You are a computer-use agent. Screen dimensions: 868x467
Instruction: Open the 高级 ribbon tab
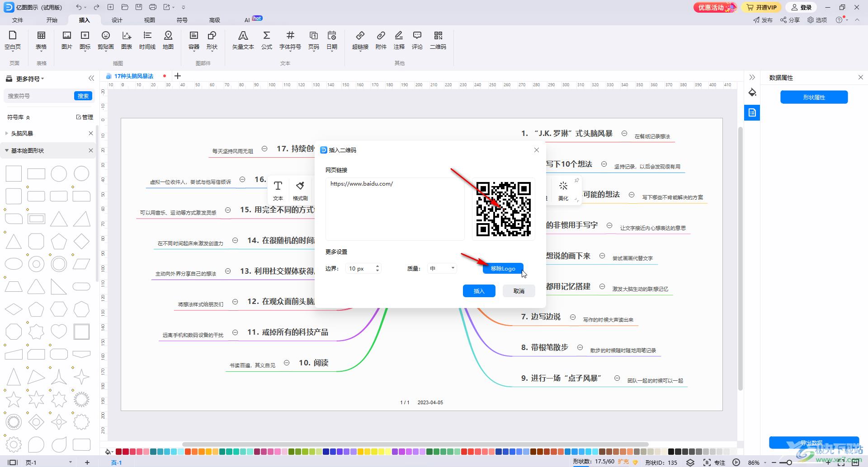[x=215, y=20]
